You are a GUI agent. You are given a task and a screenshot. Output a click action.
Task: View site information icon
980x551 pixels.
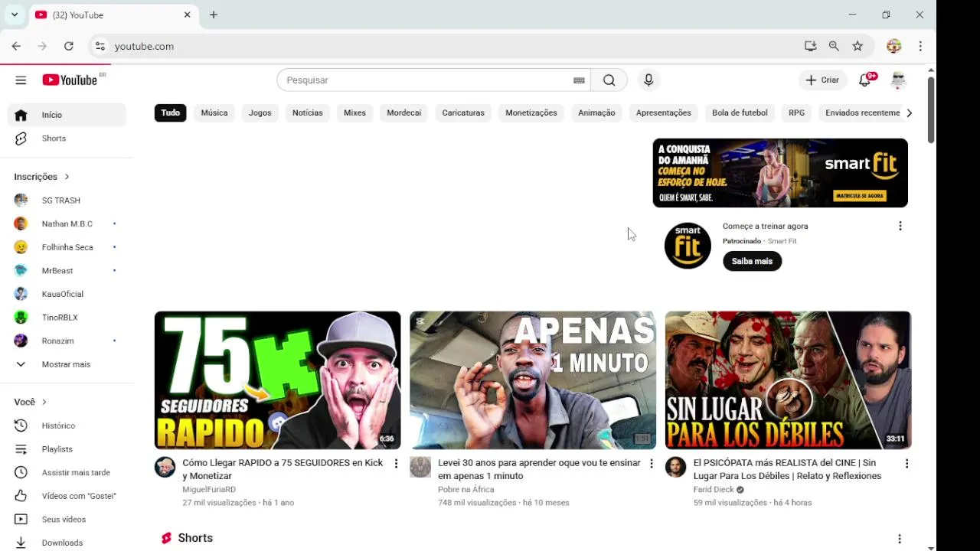pos(100,46)
